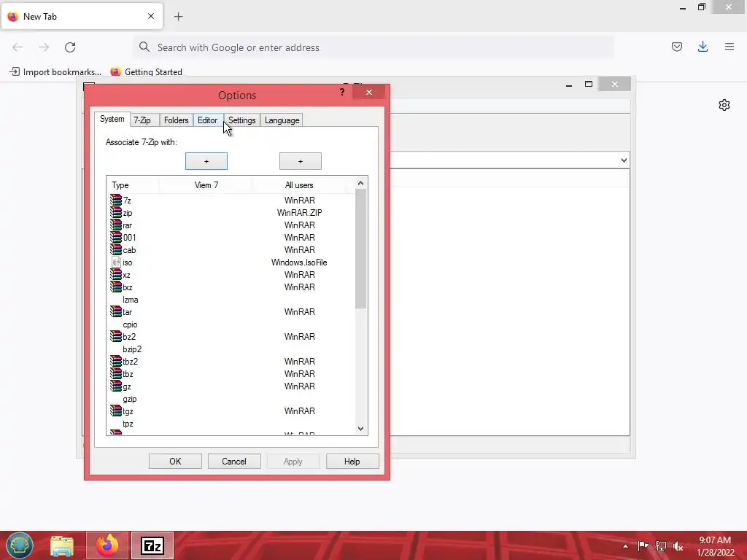The image size is (747, 560).
Task: Click the Options dialog help question mark
Action: [342, 92]
